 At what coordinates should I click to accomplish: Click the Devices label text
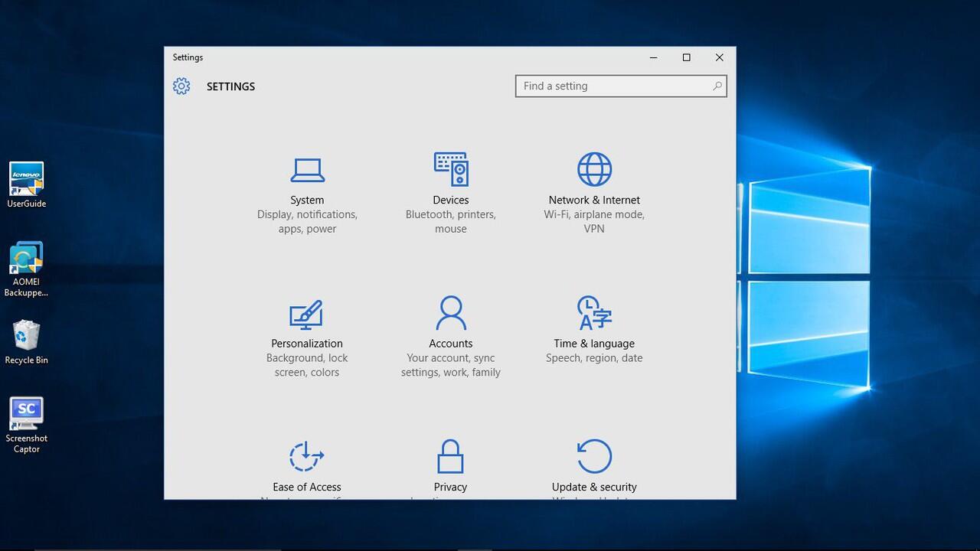coord(451,200)
